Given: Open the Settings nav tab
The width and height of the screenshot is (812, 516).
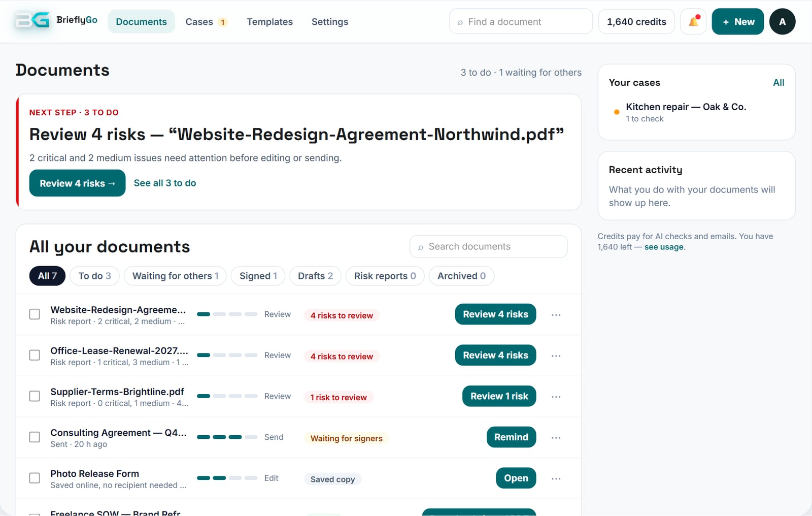Looking at the screenshot, I should pyautogui.click(x=330, y=21).
